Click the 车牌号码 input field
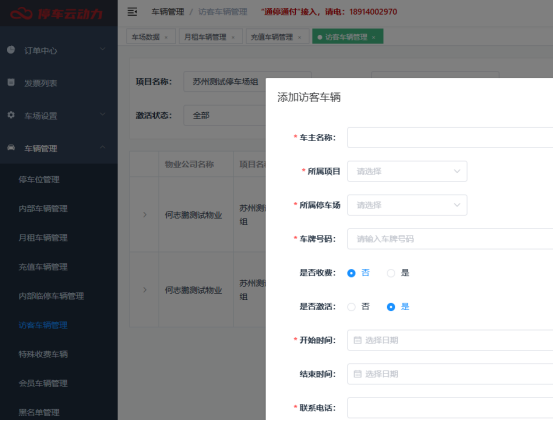The height and width of the screenshot is (421, 554). click(450, 239)
